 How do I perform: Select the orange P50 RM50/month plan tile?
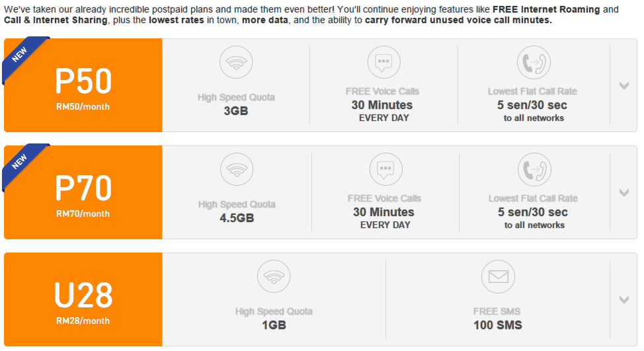[x=83, y=85]
